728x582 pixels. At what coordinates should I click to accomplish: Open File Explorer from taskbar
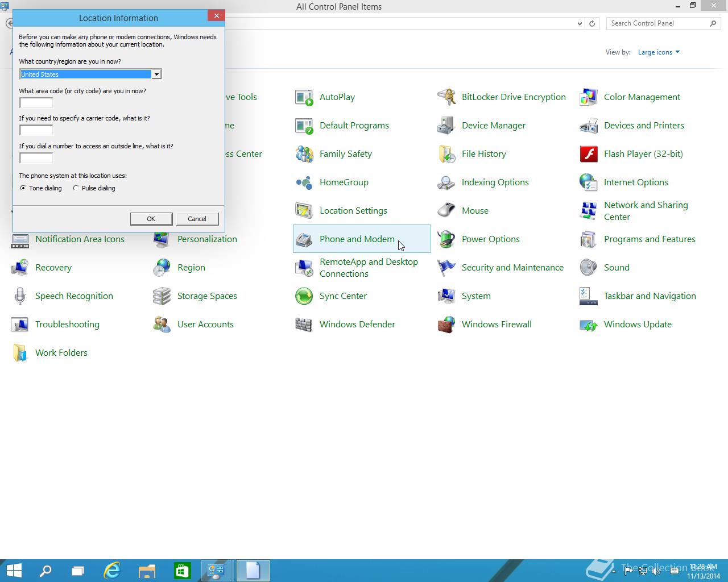pos(147,571)
